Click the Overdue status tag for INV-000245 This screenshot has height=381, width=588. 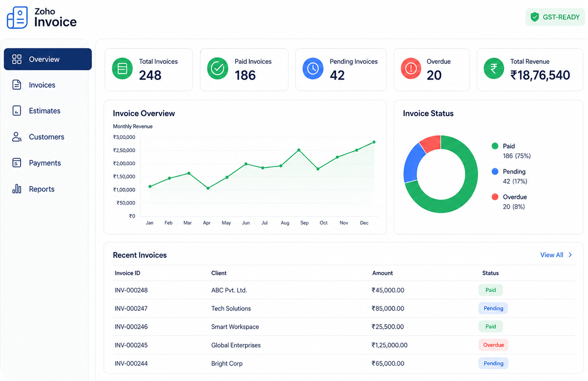click(493, 345)
